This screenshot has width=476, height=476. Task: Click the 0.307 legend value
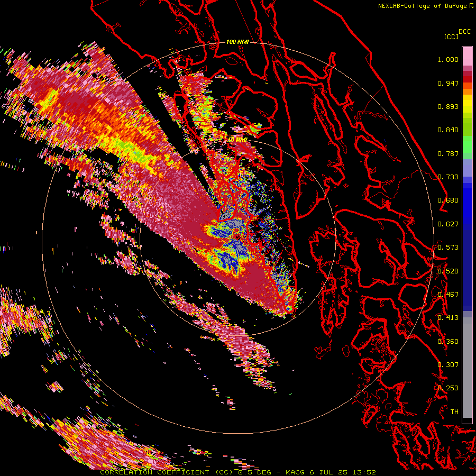click(448, 365)
